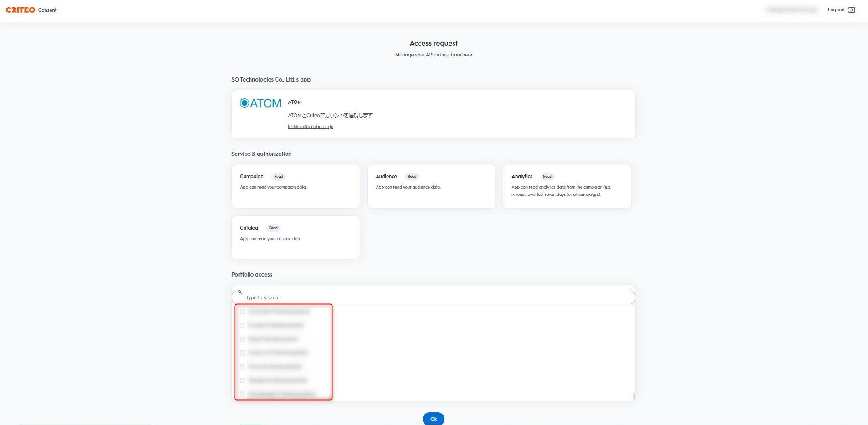
Task: Click the search magnifier icon in Portfolio access
Action: tap(240, 292)
